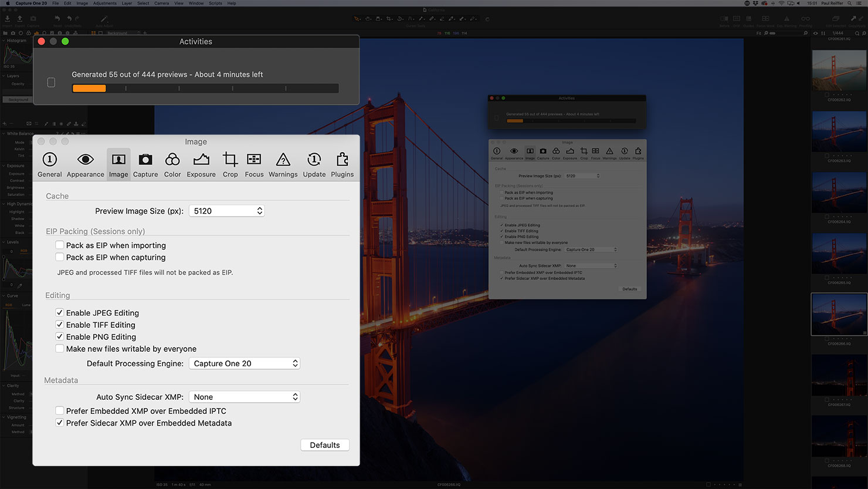
Task: Open the Appearance preferences tab
Action: [x=85, y=165]
